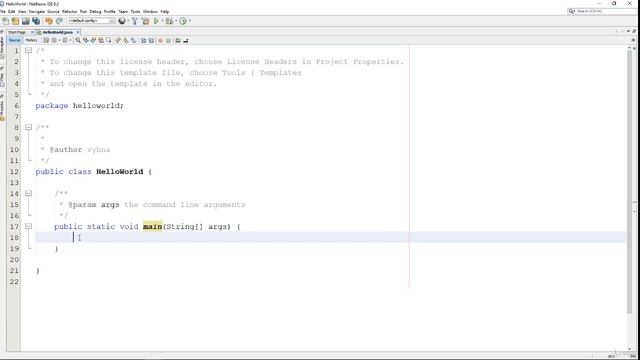Open the Debug menu

click(95, 11)
